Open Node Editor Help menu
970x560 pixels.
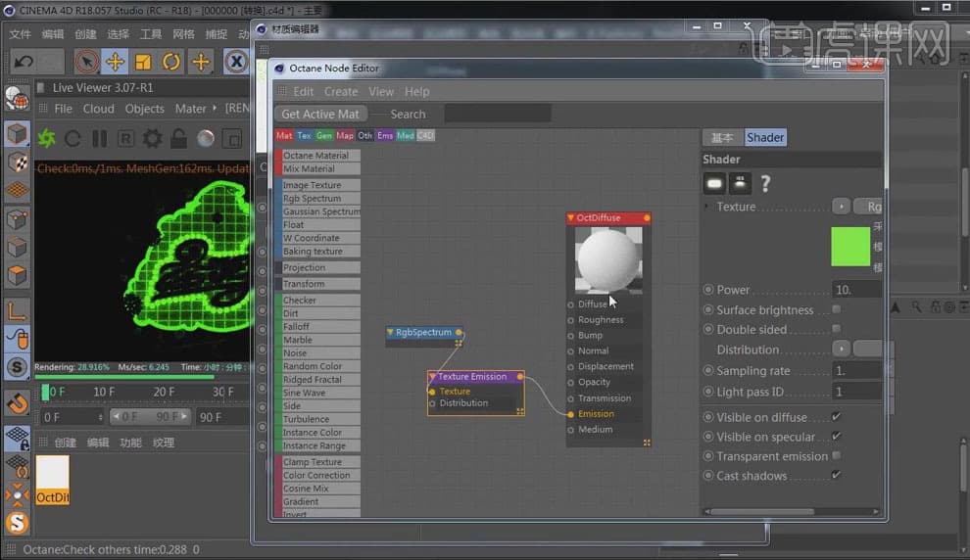pos(417,91)
